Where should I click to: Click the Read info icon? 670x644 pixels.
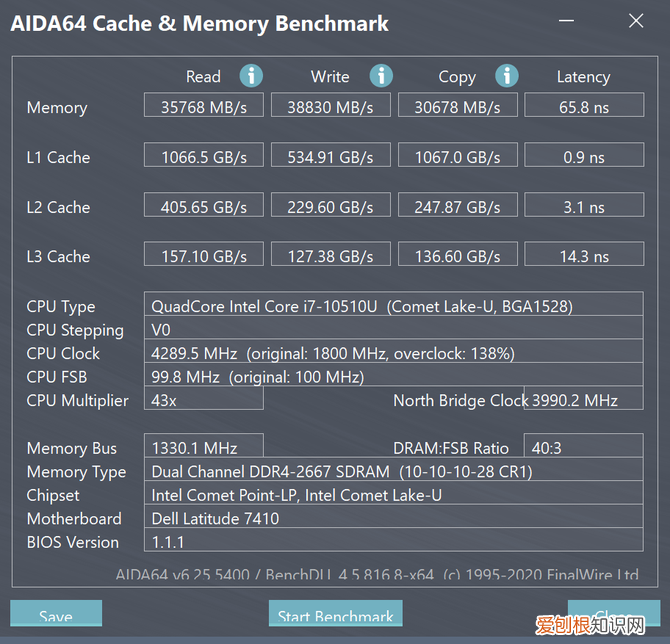(x=251, y=76)
